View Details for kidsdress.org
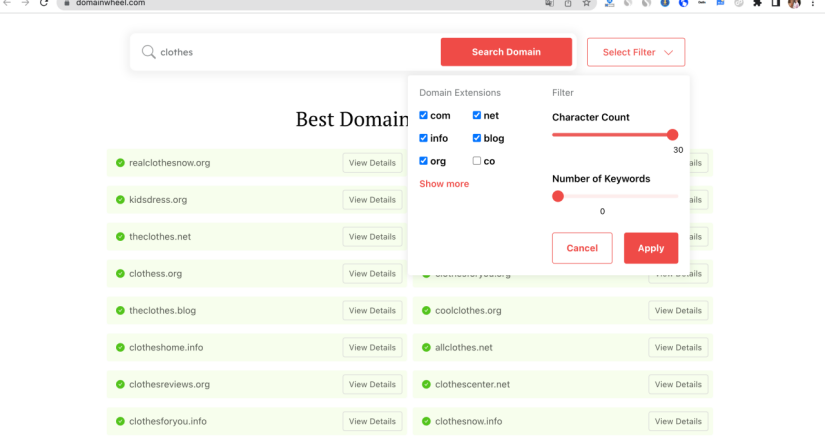The width and height of the screenshot is (825, 441). point(372,200)
